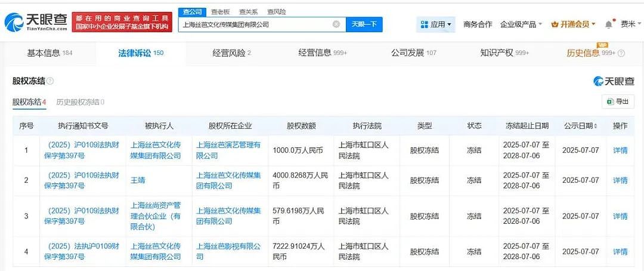Screen dimensions: 644x271
Task: Open the 基本信息 tab
Action: click(49, 53)
